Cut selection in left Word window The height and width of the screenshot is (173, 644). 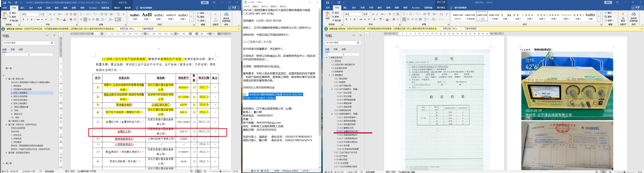click(x=13, y=13)
